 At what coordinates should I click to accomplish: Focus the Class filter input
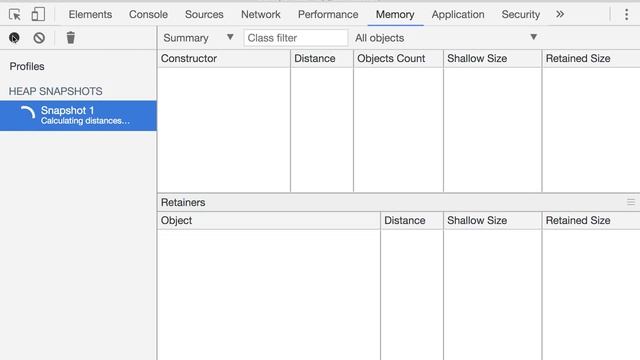296,38
